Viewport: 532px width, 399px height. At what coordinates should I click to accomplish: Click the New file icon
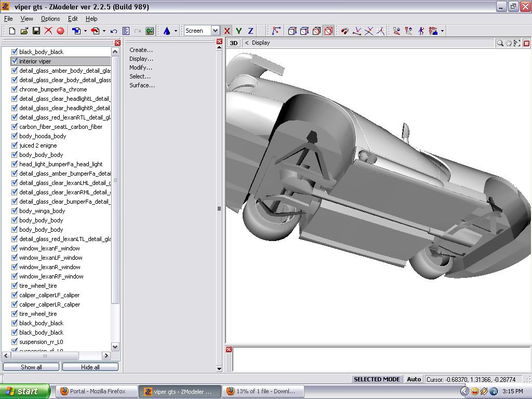click(x=12, y=31)
